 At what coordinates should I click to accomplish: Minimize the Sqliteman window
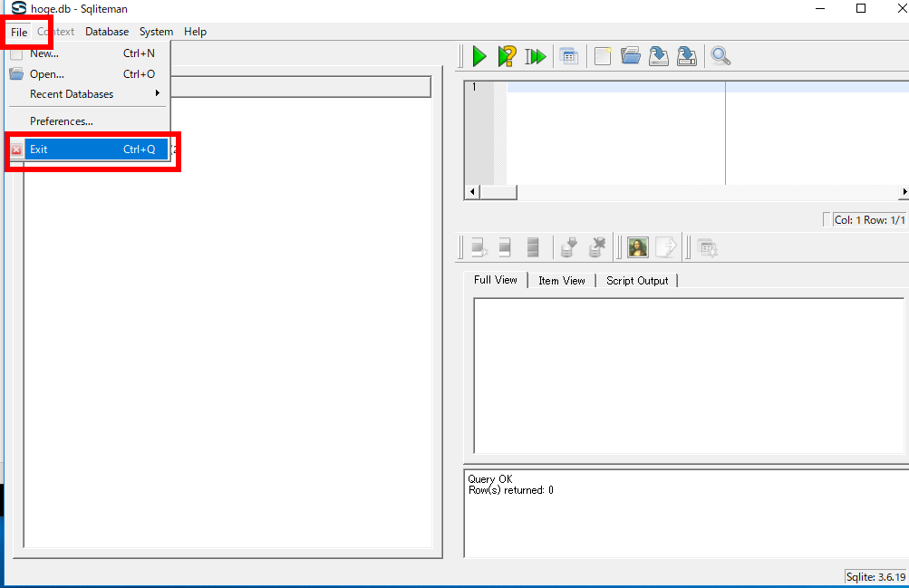819,9
